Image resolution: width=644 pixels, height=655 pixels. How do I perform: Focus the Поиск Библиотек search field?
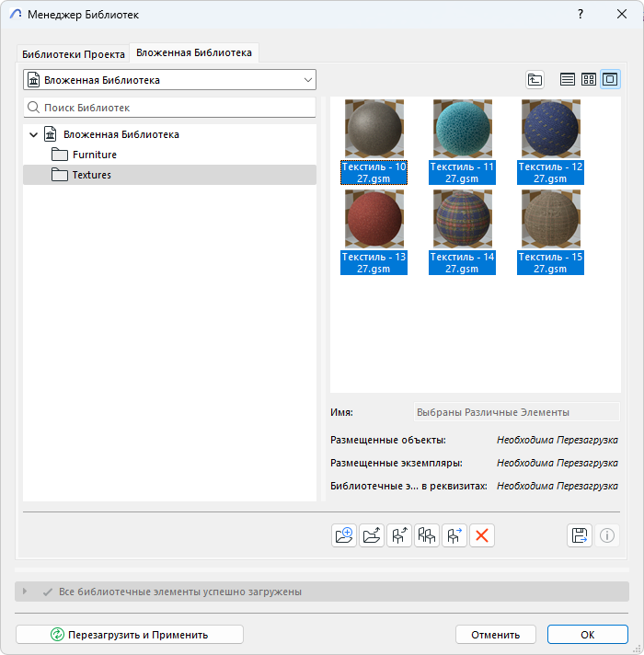169,108
